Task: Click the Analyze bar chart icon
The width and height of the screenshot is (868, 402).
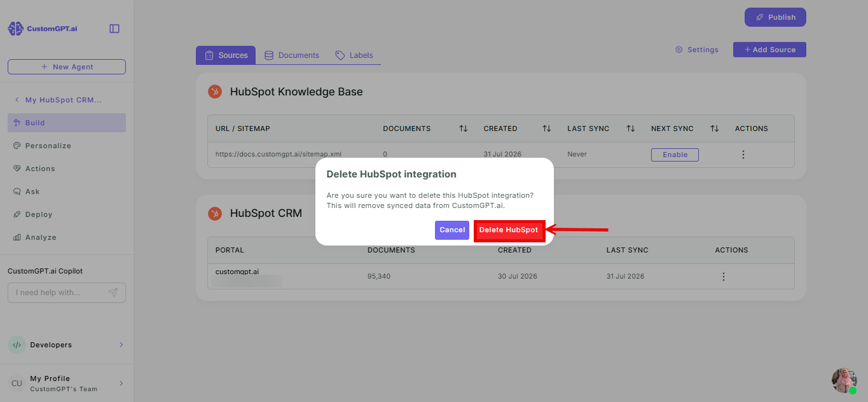Action: pyautogui.click(x=17, y=237)
